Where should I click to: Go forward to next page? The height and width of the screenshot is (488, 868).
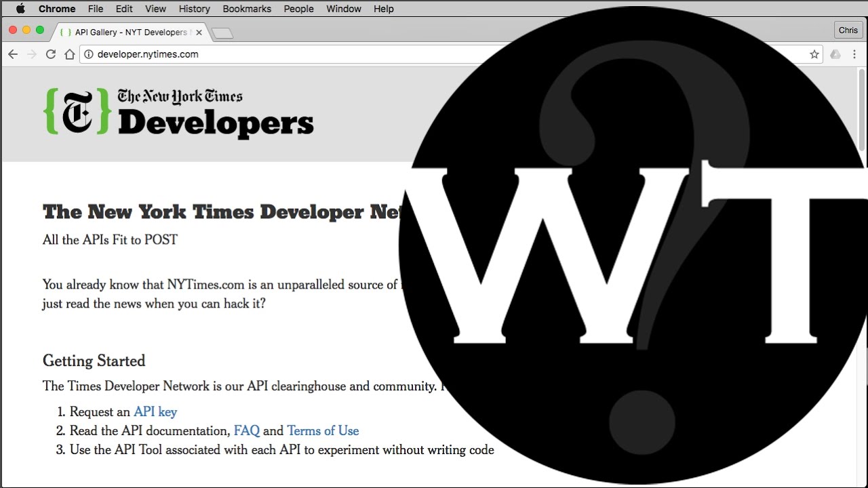click(32, 54)
